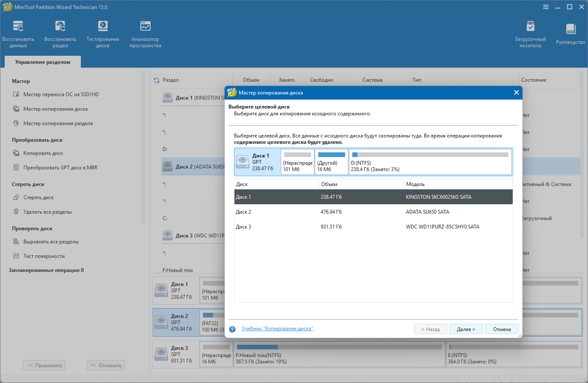Screen dimensions: 588x383
Task: Click the help question mark icon
Action: coord(232,329)
